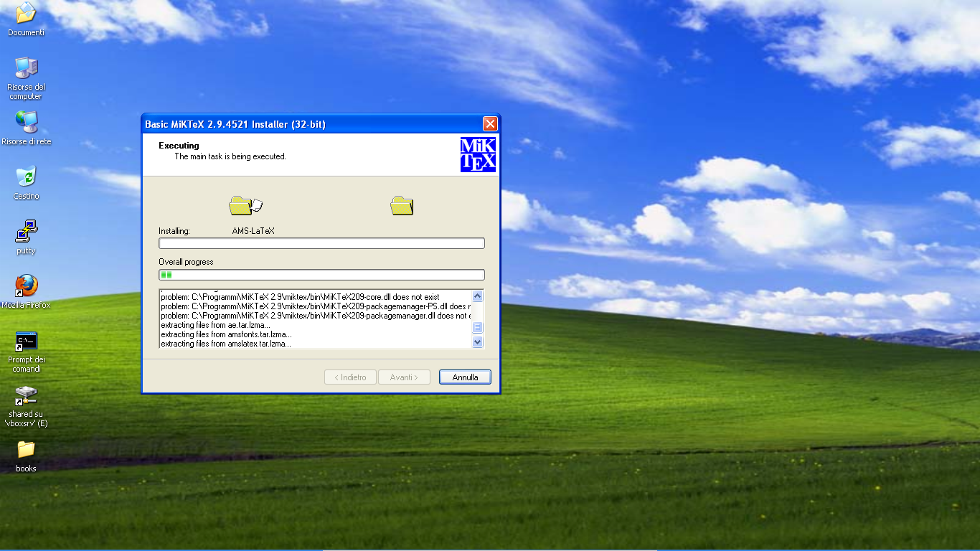Select the putty desktop shortcut

(26, 237)
